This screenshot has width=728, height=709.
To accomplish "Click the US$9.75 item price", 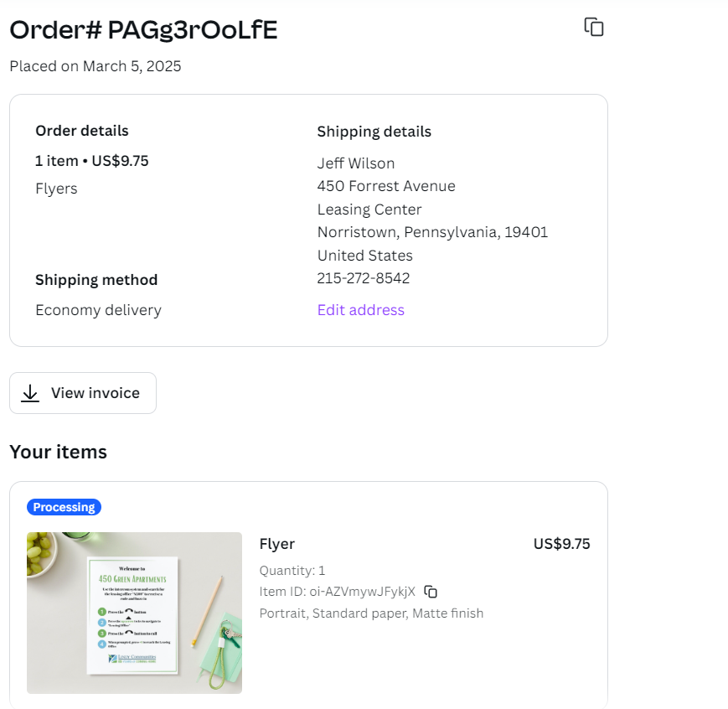I will coord(561,544).
